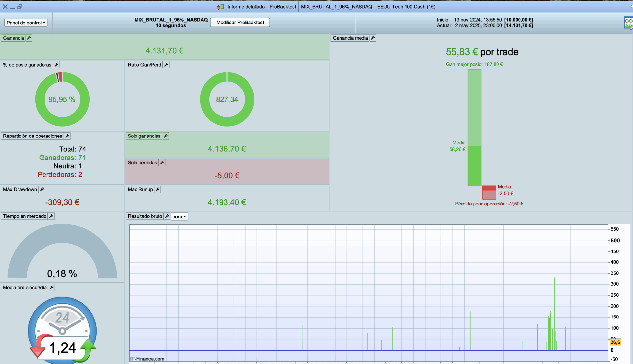Select the Informe detallado title tab
The image size is (633, 364).
pos(246,7)
